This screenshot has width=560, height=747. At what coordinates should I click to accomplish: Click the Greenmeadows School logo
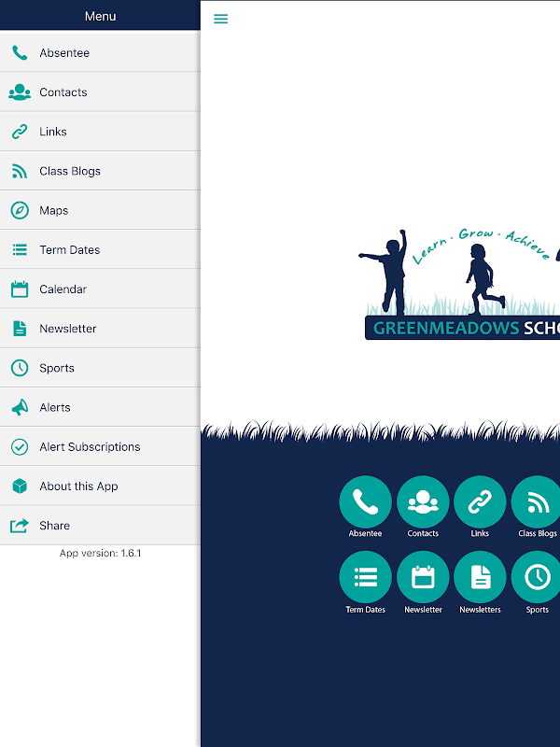459,285
